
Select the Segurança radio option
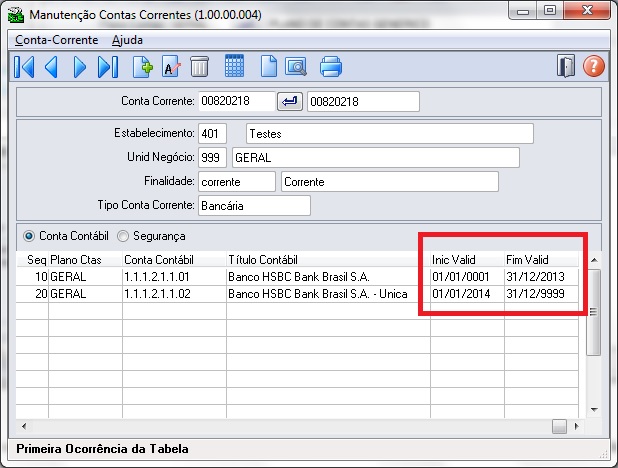151,236
